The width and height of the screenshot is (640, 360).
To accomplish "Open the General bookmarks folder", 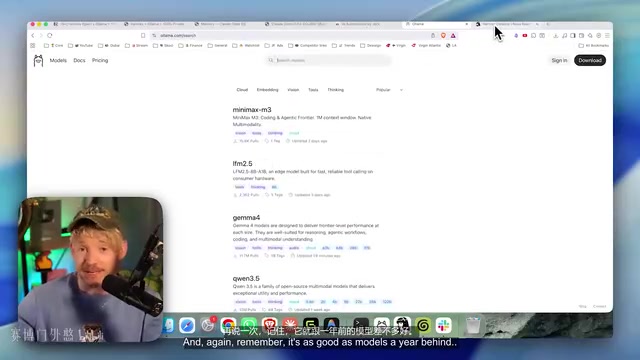I will coord(218,45).
